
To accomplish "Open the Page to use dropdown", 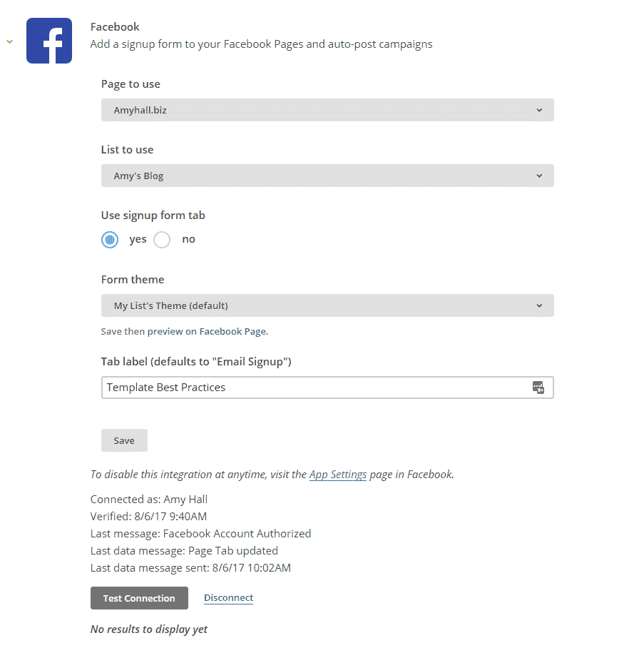I will [327, 110].
